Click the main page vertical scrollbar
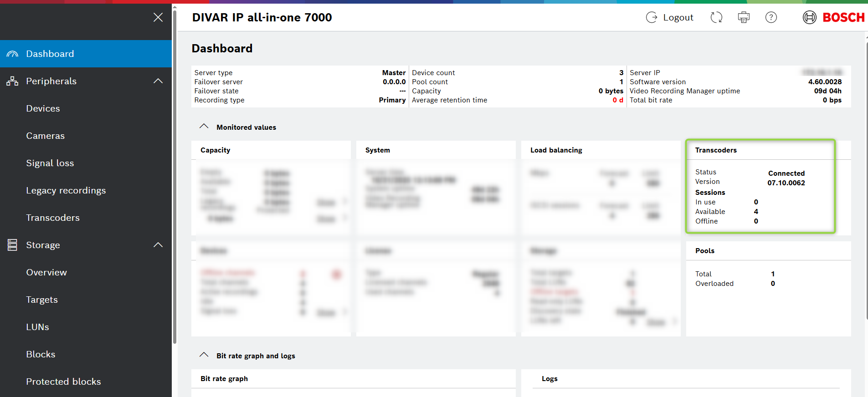This screenshot has width=868, height=397. pos(866,182)
